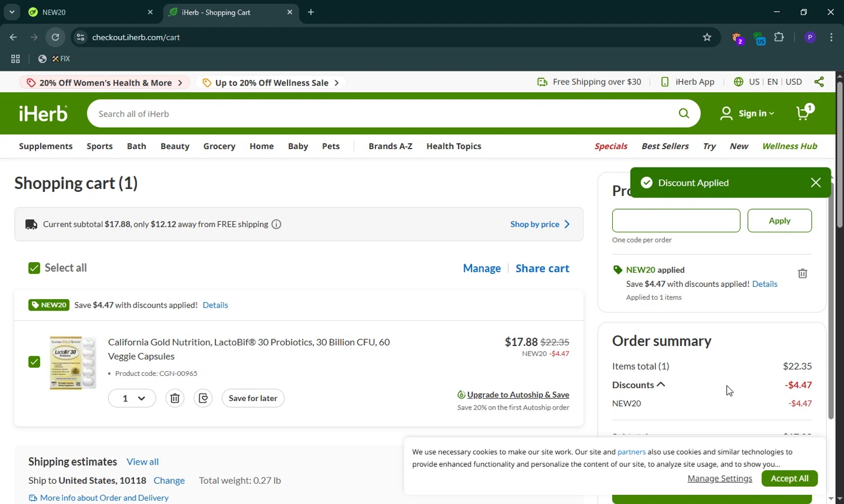Expand the Sign in menu
Image resolution: width=844 pixels, height=504 pixels.
747,114
